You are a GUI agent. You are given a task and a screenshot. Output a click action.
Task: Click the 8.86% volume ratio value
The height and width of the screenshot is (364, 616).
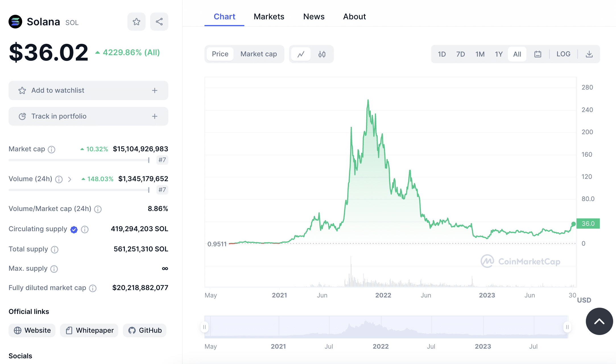click(158, 209)
